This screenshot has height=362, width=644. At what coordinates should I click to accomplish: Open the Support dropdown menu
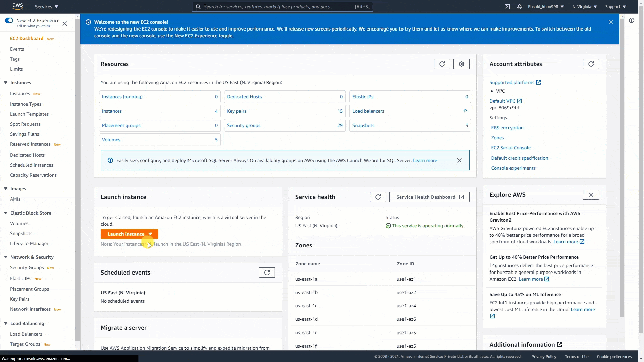pos(615,6)
